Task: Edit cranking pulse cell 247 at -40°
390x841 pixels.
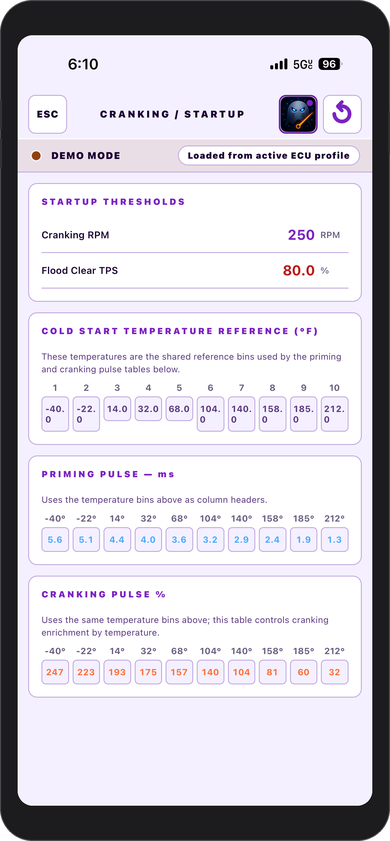Action: (x=55, y=672)
